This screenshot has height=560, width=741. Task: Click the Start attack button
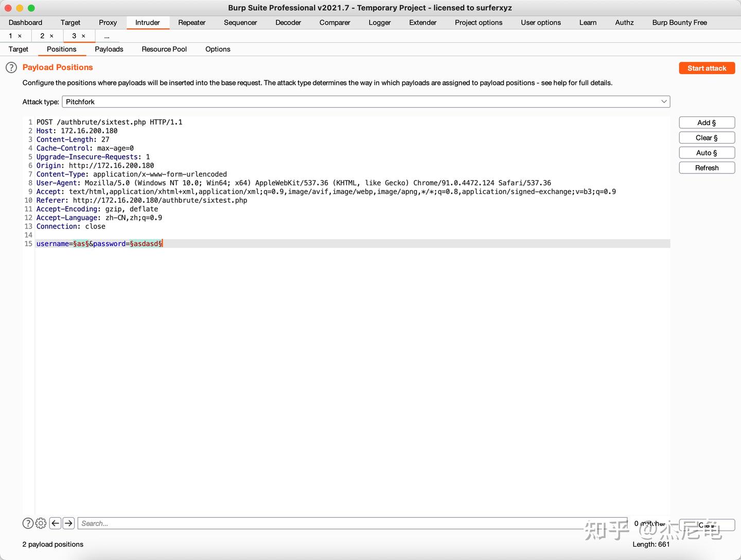(707, 68)
